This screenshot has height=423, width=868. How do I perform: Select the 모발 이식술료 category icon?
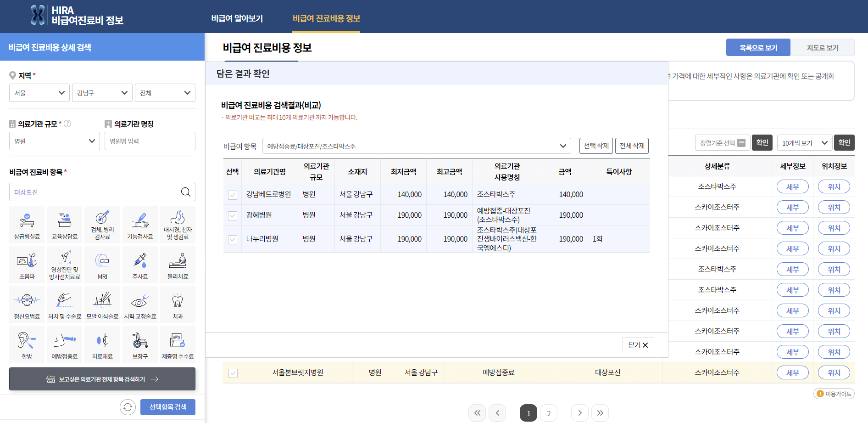coord(102,304)
